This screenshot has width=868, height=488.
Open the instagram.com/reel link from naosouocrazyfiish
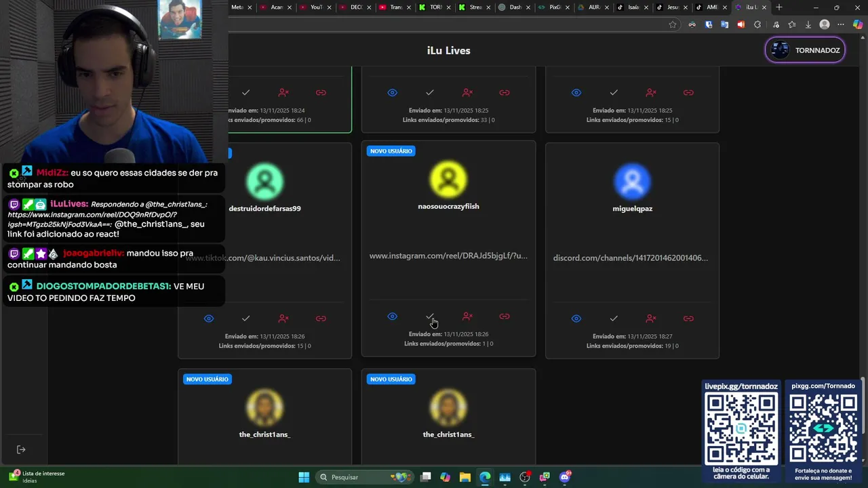click(x=448, y=256)
